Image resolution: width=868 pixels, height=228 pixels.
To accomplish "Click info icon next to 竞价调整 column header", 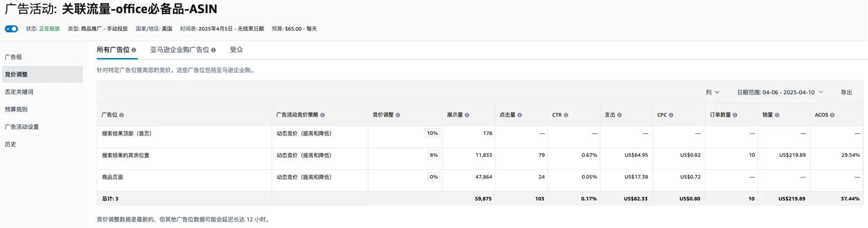I will click(x=398, y=115).
